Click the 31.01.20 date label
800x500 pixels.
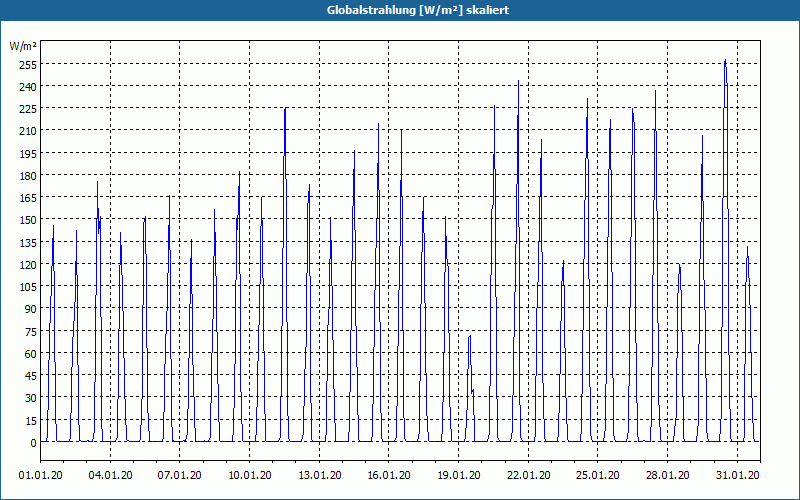click(x=737, y=475)
